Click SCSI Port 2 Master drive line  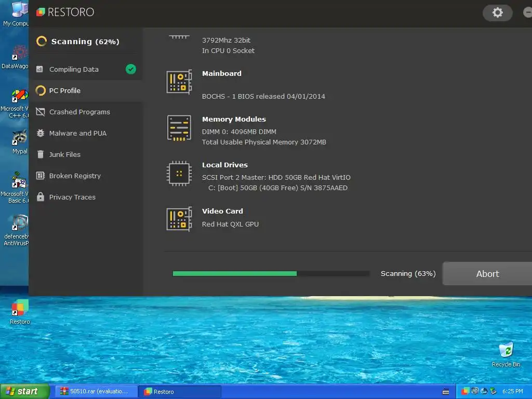coord(276,178)
